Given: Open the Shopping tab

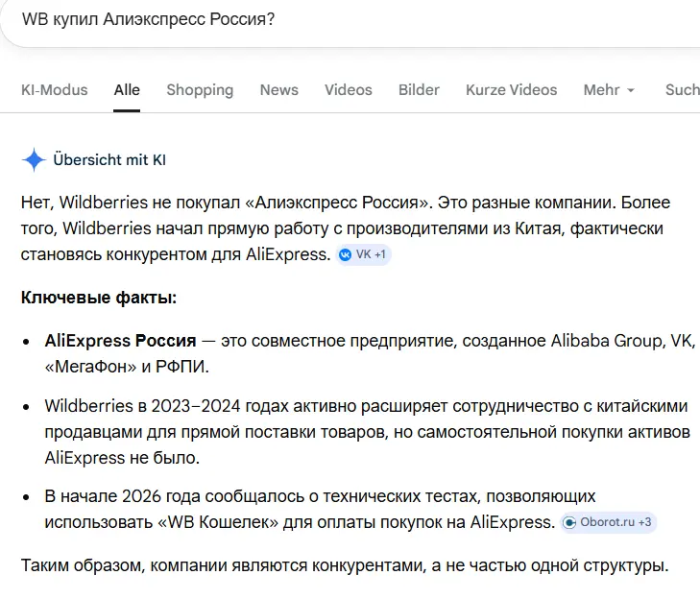Looking at the screenshot, I should [200, 89].
